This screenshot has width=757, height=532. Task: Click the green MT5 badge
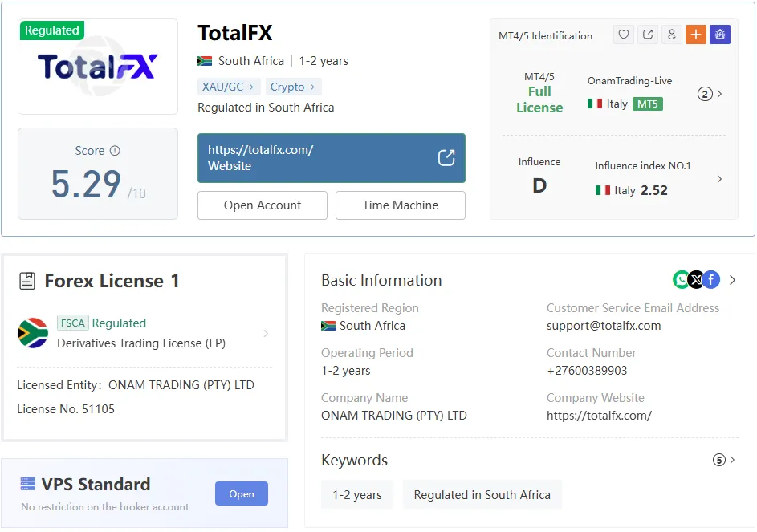[x=647, y=104]
